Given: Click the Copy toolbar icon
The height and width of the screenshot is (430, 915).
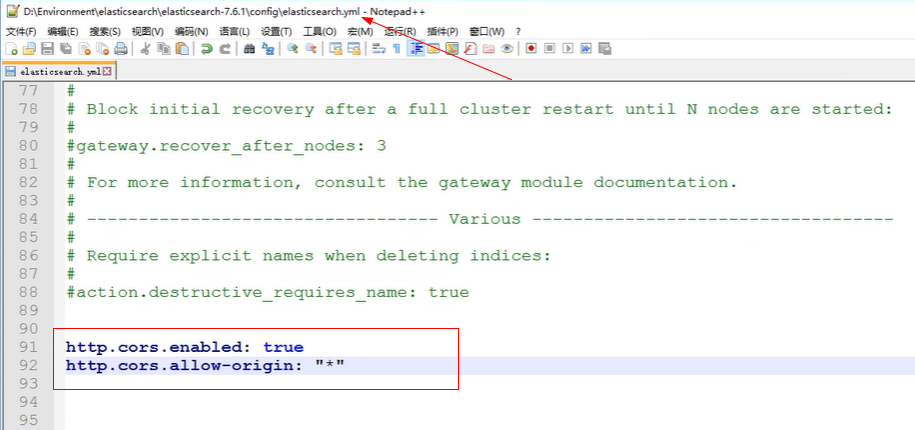Looking at the screenshot, I should pos(164,49).
